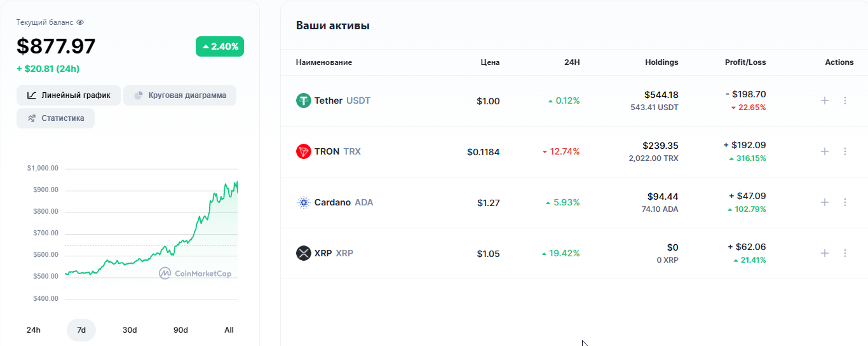868x346 pixels.
Task: Open more options for Cardano row
Action: [x=845, y=202]
